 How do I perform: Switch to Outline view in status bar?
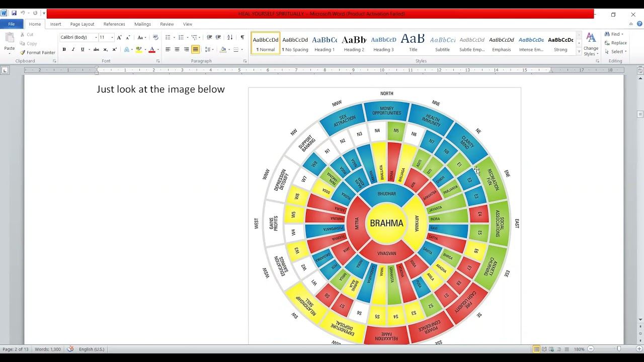[x=559, y=349]
